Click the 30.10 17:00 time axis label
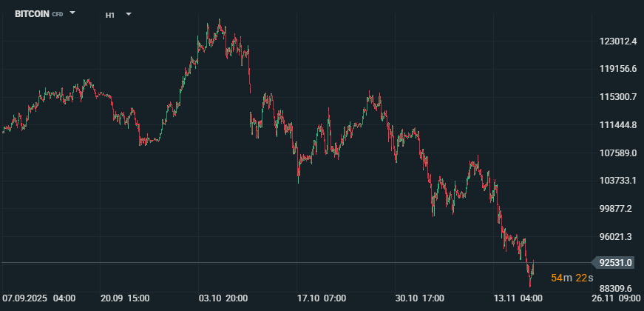 419,298
